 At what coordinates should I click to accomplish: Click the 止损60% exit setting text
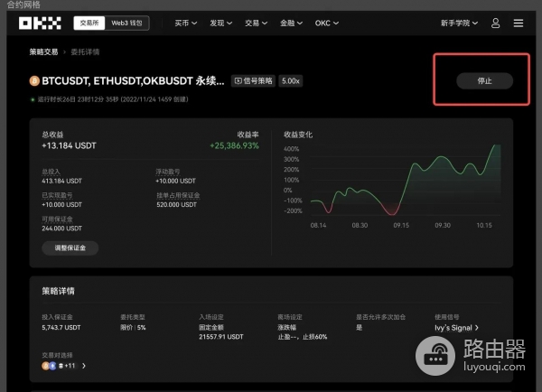(x=315, y=337)
